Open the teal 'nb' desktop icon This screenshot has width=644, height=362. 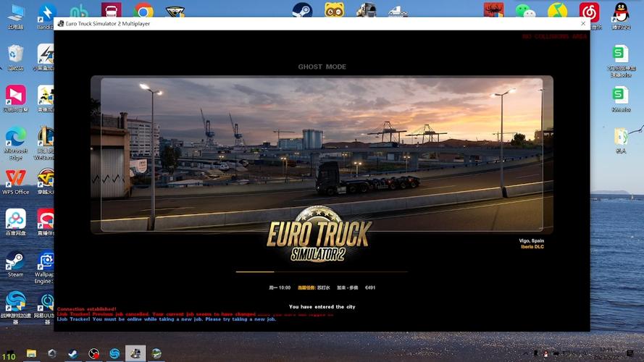click(x=79, y=11)
